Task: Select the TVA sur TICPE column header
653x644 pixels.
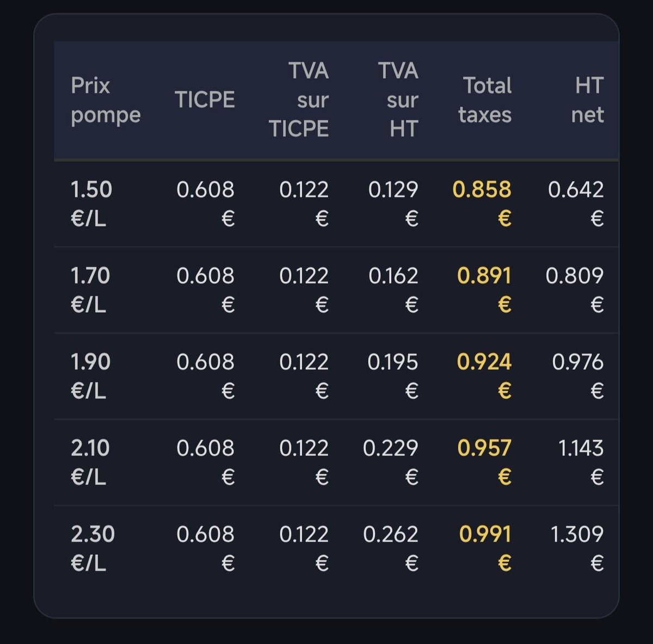Action: pyautogui.click(x=299, y=100)
